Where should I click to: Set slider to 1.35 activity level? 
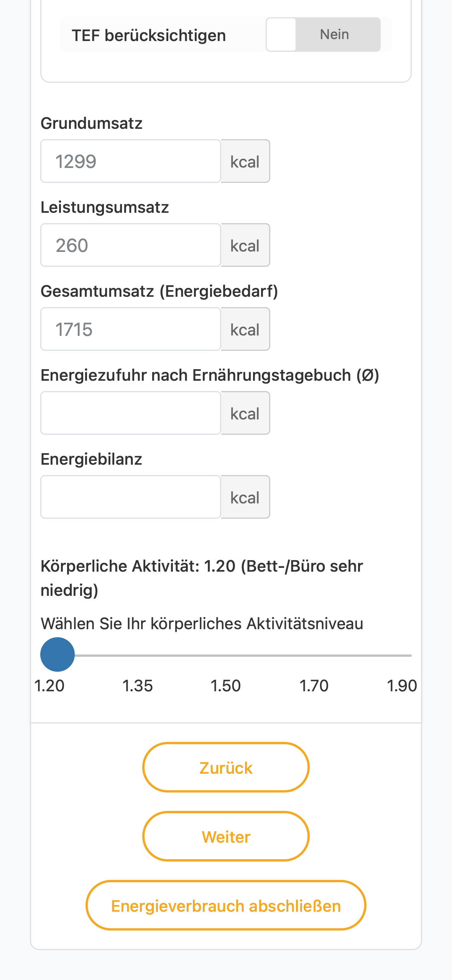pyautogui.click(x=137, y=655)
